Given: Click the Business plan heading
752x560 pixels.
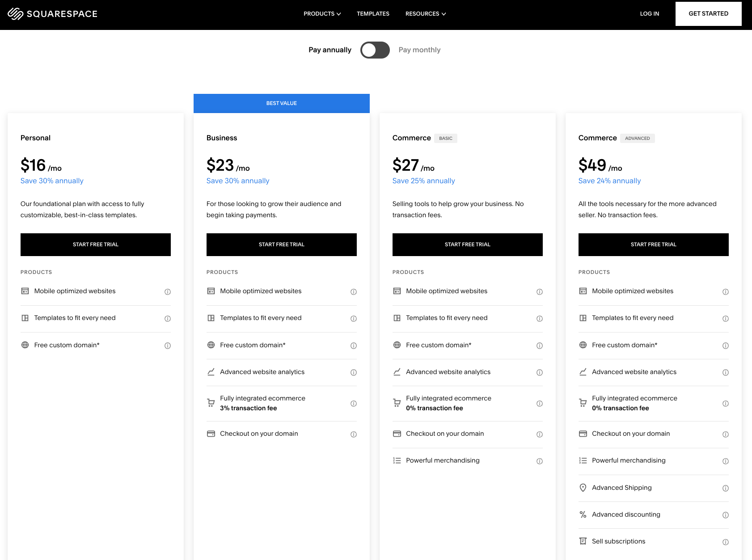Looking at the screenshot, I should click(x=222, y=138).
